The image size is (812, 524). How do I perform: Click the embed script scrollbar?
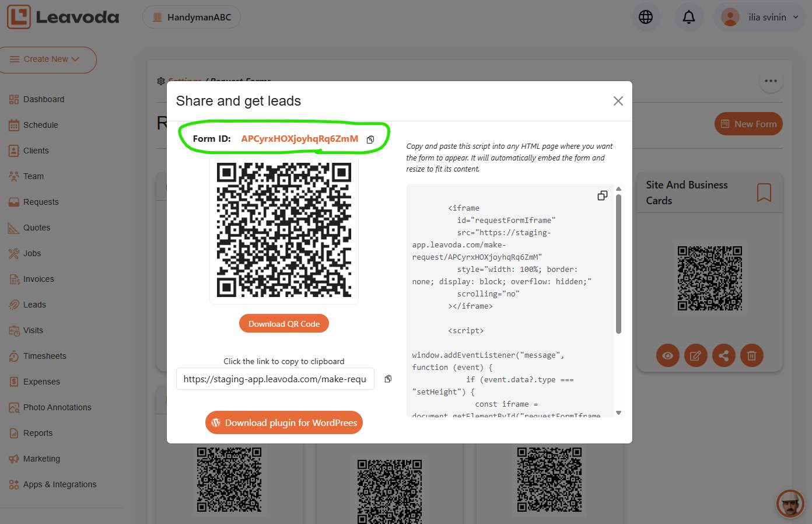pyautogui.click(x=618, y=264)
